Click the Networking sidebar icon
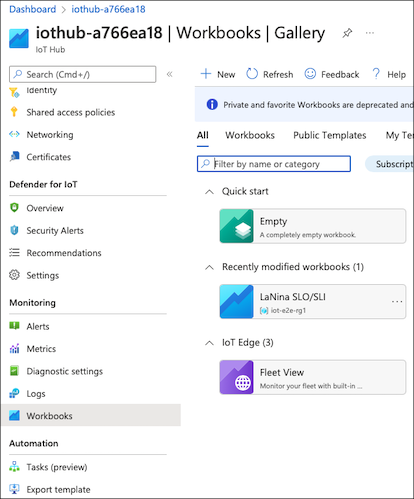The image size is (414, 499). tap(14, 134)
